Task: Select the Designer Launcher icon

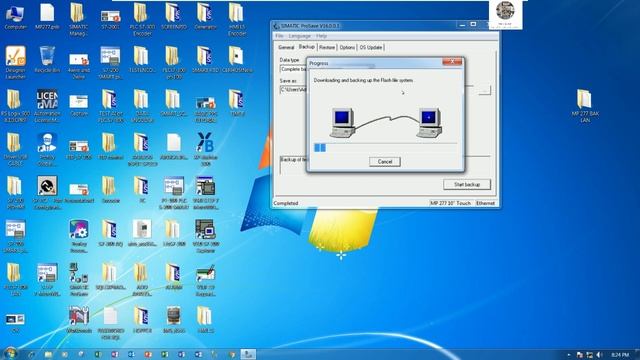Action: pyautogui.click(x=15, y=62)
